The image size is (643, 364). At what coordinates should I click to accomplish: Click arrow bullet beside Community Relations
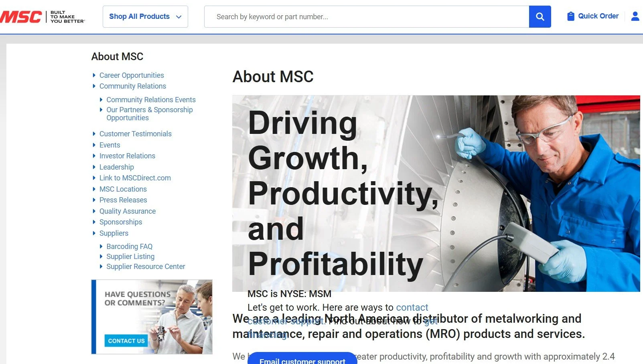[x=94, y=86]
